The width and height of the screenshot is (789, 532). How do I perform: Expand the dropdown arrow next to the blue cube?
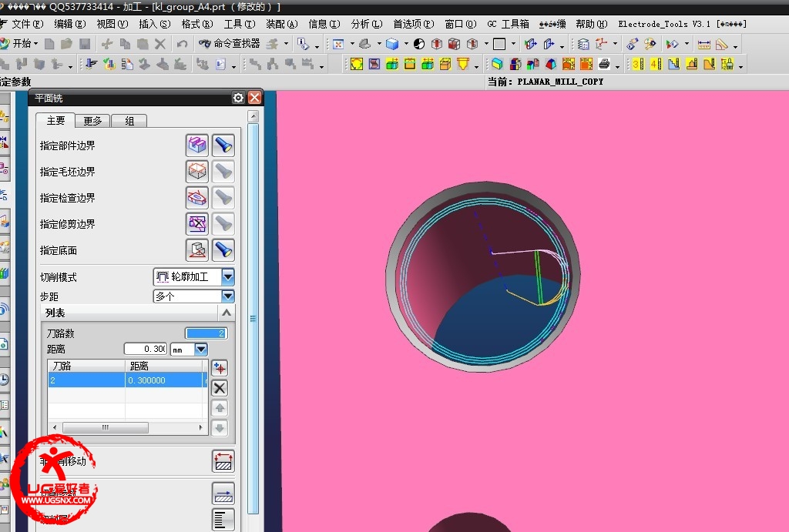click(x=406, y=44)
